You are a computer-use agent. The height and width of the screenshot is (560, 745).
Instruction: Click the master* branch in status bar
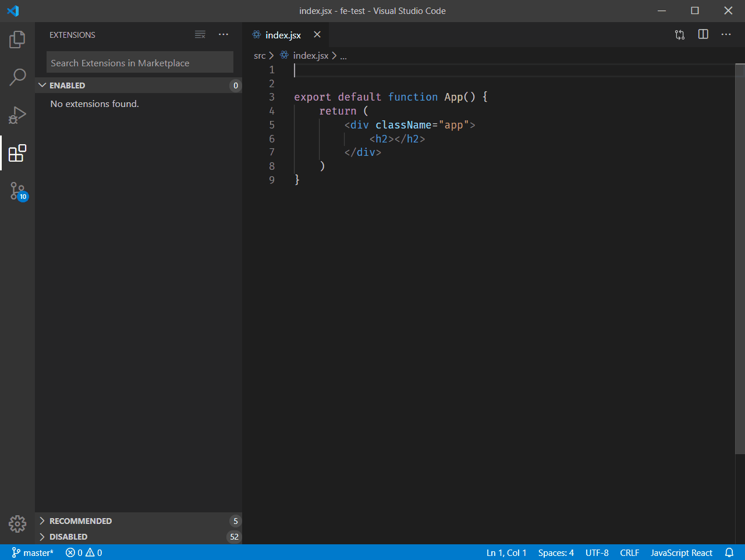click(x=33, y=552)
